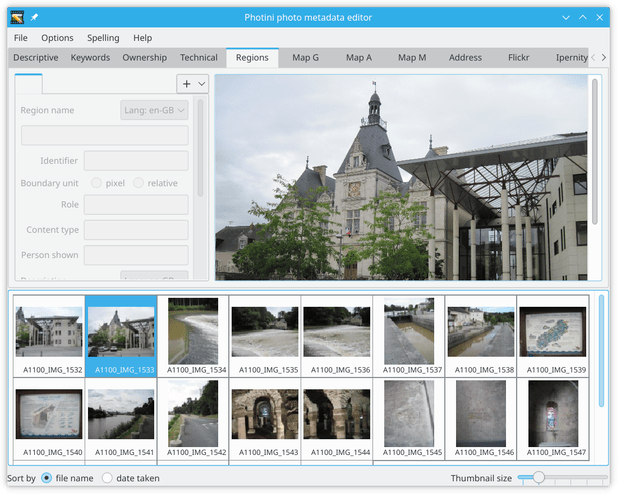The image size is (618, 494).
Task: Open the Options menu
Action: click(x=57, y=38)
